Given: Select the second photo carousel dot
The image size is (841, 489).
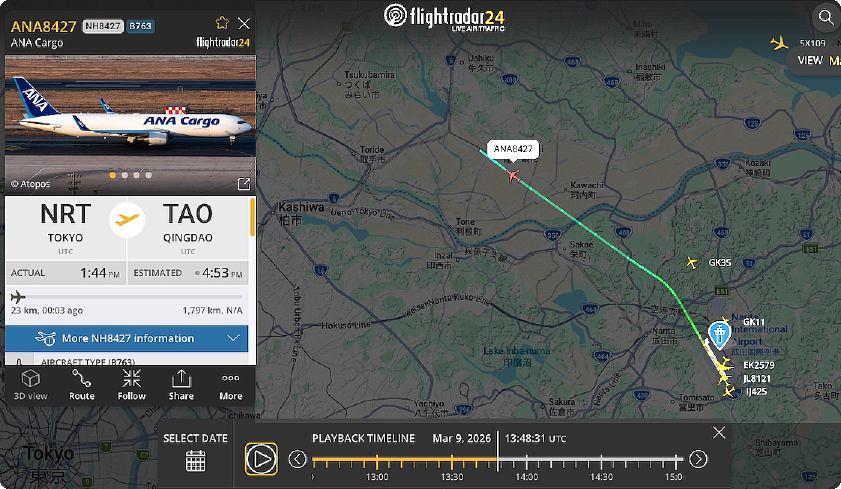Looking at the screenshot, I should (124, 175).
